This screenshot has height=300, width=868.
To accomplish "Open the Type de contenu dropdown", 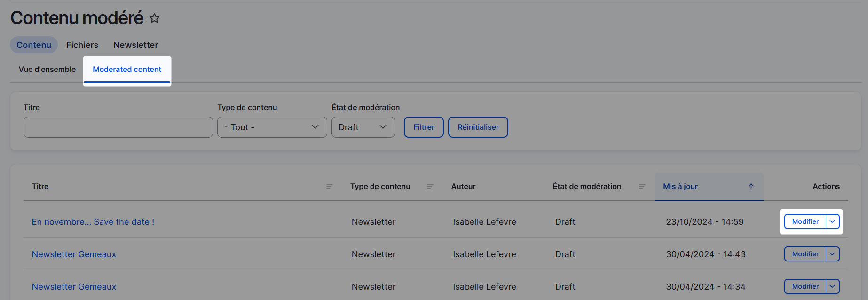I will pos(272,127).
